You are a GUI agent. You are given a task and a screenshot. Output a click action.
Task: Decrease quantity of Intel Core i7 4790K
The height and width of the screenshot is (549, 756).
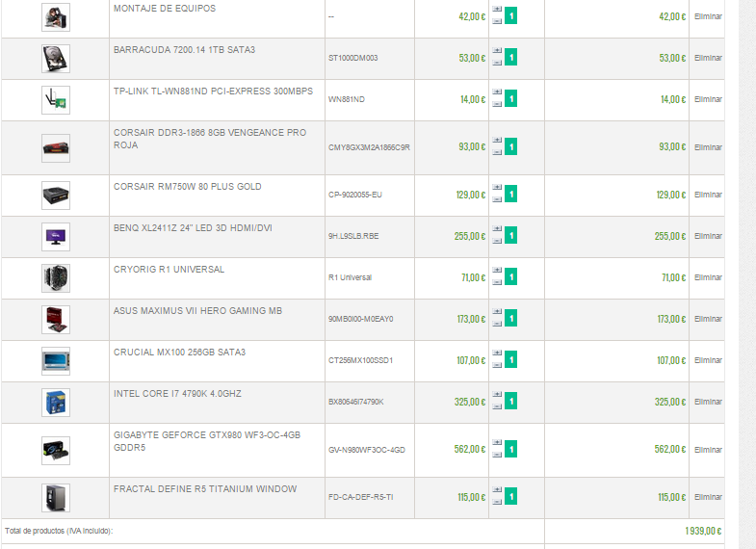coord(497,406)
